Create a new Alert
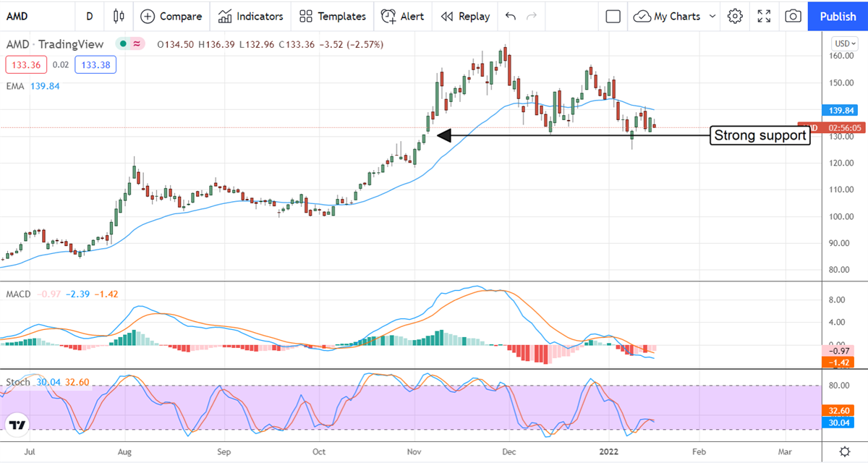Viewport: 868px width, 463px height. point(403,16)
